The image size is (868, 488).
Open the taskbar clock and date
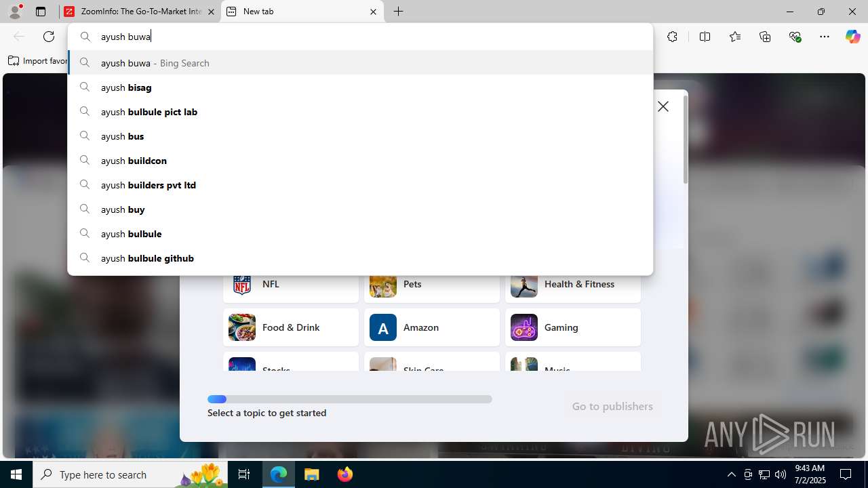810,474
